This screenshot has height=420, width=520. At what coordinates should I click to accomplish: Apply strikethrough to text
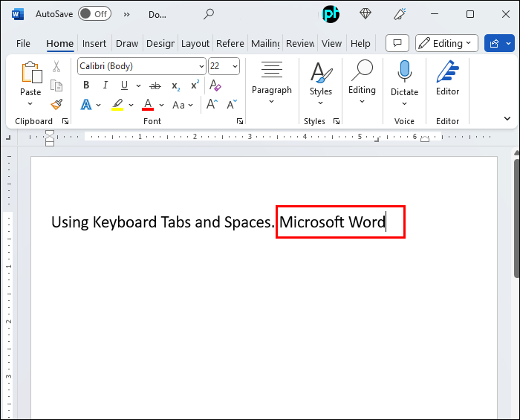pyautogui.click(x=155, y=85)
